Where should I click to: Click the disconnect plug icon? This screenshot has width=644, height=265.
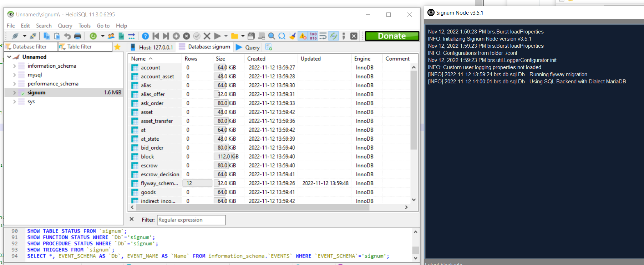[33, 36]
